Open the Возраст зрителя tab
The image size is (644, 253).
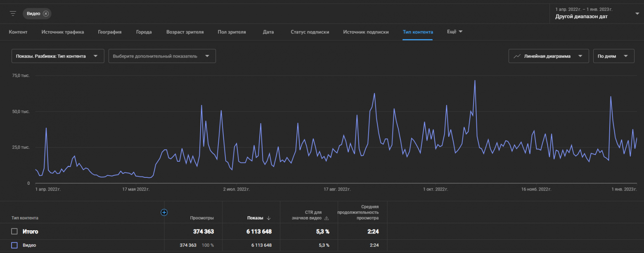(185, 32)
